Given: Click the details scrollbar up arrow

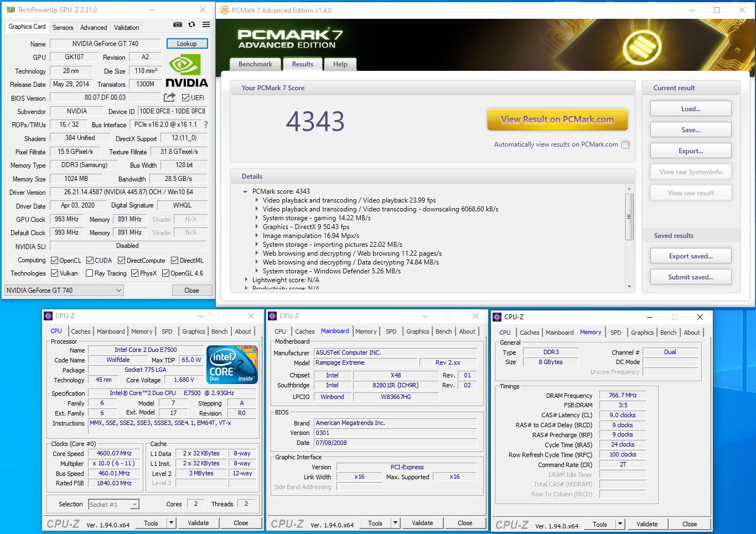Looking at the screenshot, I should click(629, 189).
